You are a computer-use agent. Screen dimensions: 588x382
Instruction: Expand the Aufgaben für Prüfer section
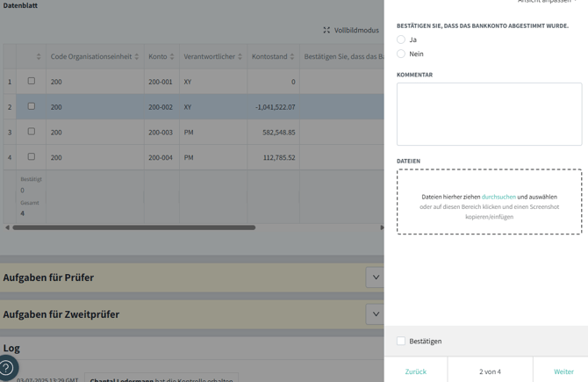pyautogui.click(x=375, y=277)
